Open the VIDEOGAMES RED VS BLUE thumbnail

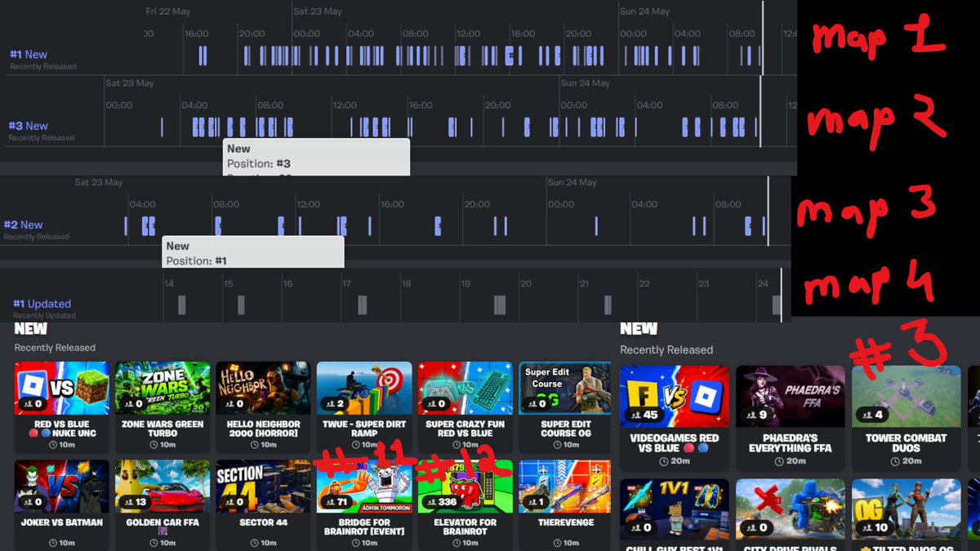coord(675,396)
